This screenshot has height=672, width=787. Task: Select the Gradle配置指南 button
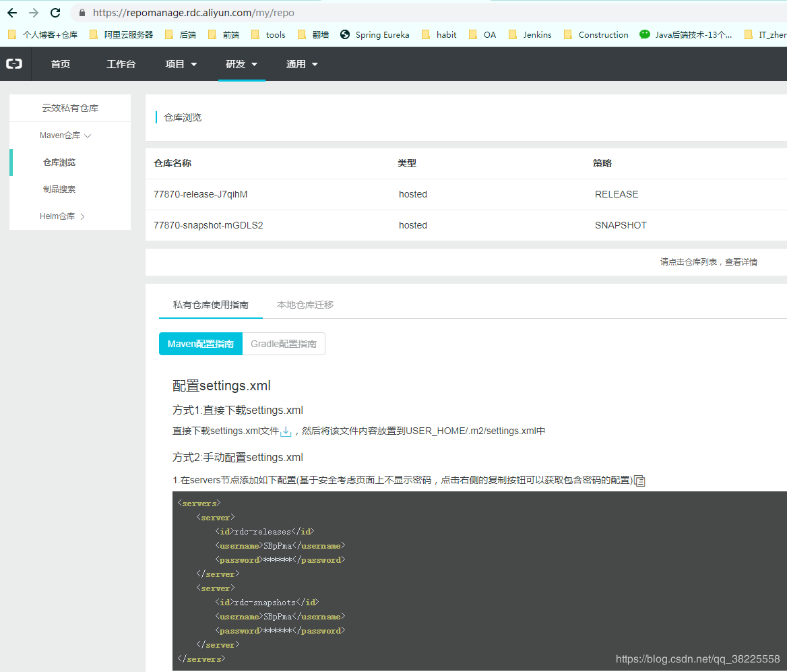(284, 344)
